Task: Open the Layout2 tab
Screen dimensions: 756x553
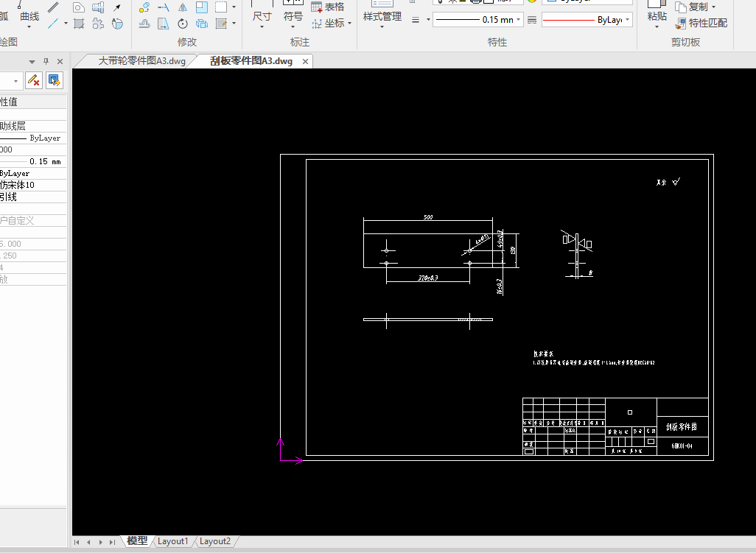Action: tap(214, 541)
